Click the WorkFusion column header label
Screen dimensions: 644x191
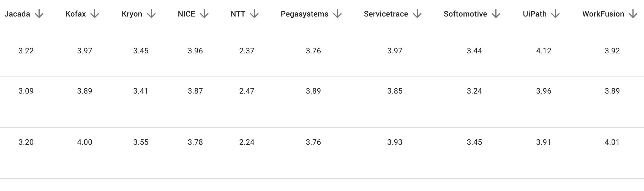(x=603, y=14)
